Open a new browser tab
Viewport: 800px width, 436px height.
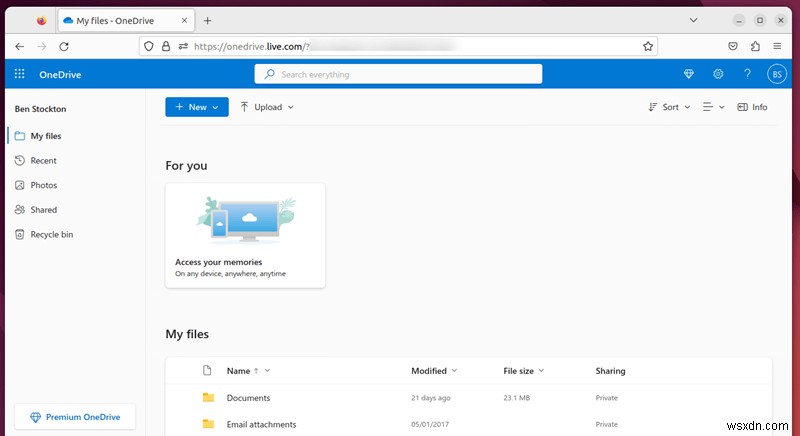point(207,21)
